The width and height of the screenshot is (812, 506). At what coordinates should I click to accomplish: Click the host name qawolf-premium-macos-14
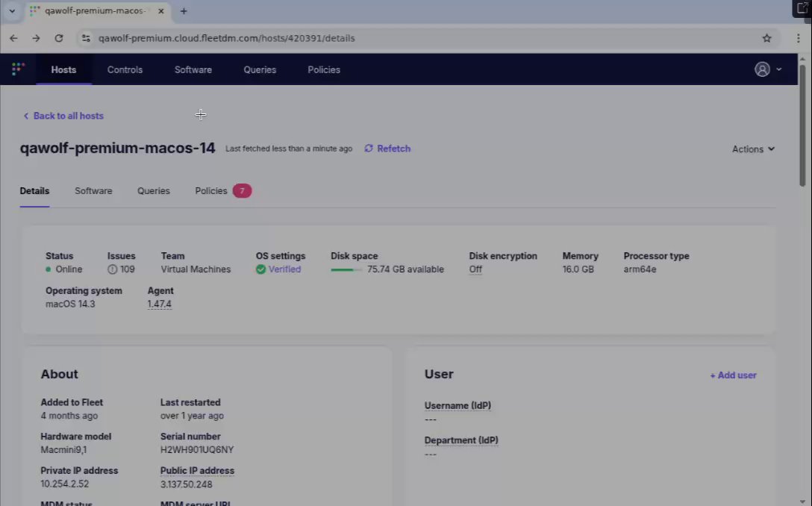click(118, 148)
